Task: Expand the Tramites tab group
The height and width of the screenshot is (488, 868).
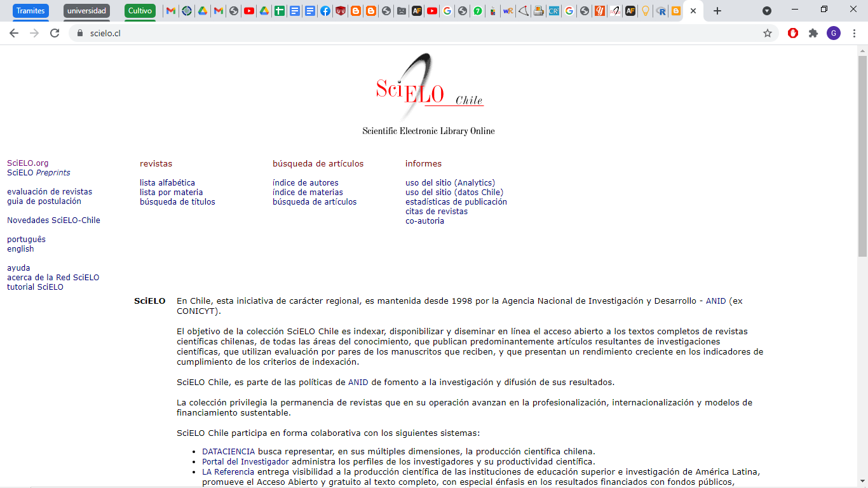Action: [x=31, y=11]
